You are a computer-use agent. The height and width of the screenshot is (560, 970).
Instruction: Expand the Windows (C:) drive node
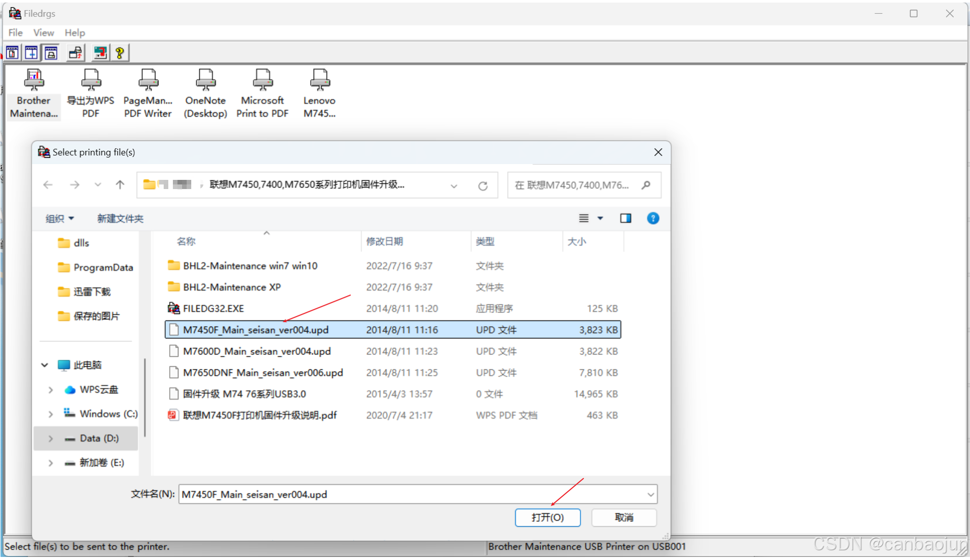point(50,414)
